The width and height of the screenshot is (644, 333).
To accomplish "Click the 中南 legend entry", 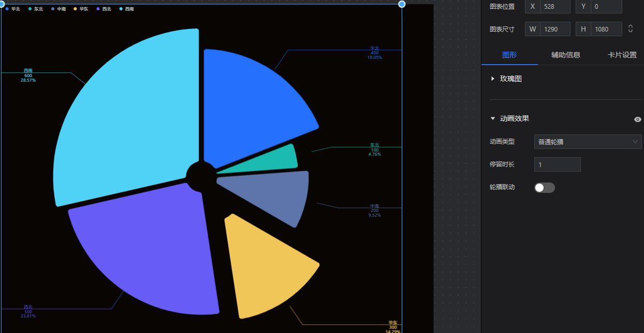I will (58, 9).
